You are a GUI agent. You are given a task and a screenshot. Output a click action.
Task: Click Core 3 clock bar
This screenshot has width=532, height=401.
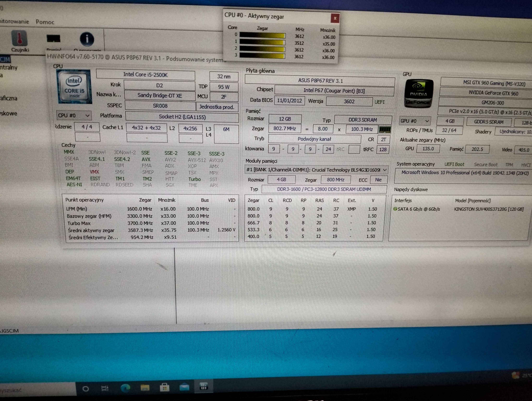coord(262,56)
